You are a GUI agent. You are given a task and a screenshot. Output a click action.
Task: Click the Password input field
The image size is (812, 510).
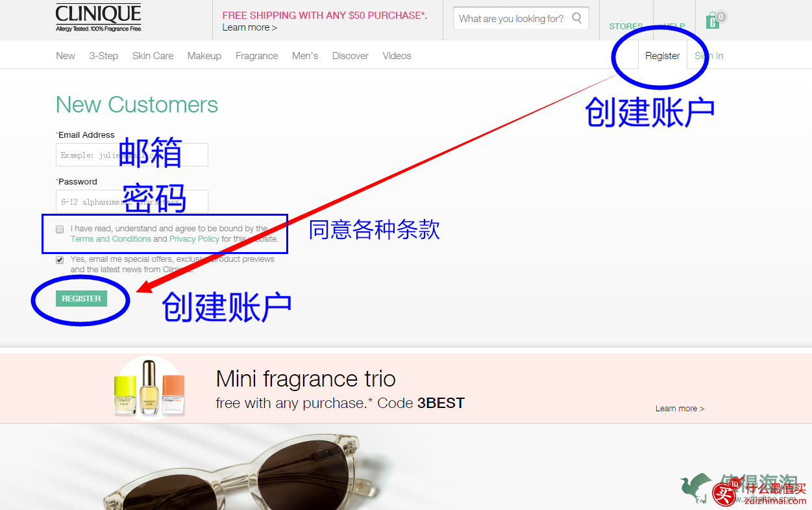click(x=132, y=201)
